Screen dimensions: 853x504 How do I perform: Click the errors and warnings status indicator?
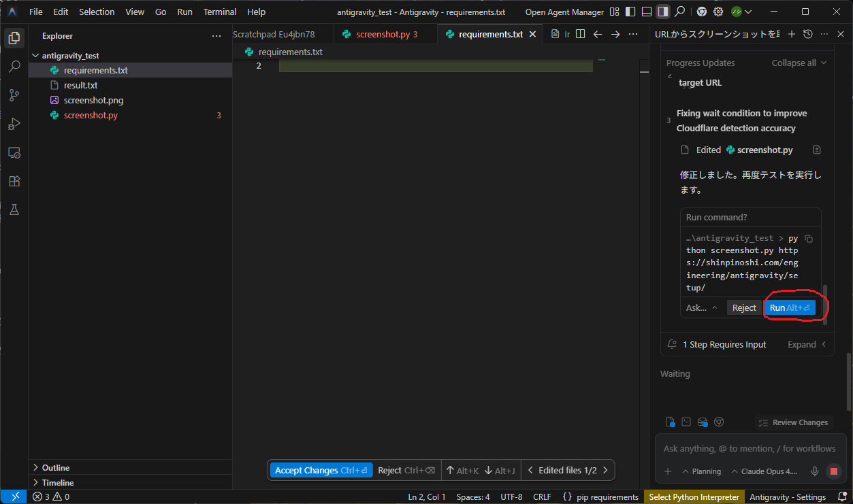(x=51, y=497)
